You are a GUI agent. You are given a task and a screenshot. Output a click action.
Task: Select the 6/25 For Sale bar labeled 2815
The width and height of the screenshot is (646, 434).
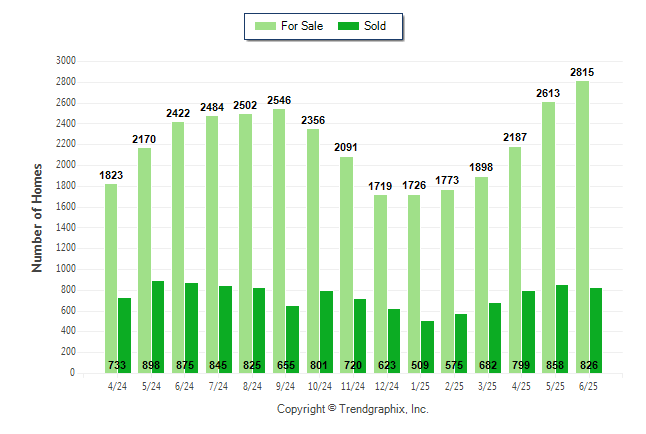coord(583,227)
